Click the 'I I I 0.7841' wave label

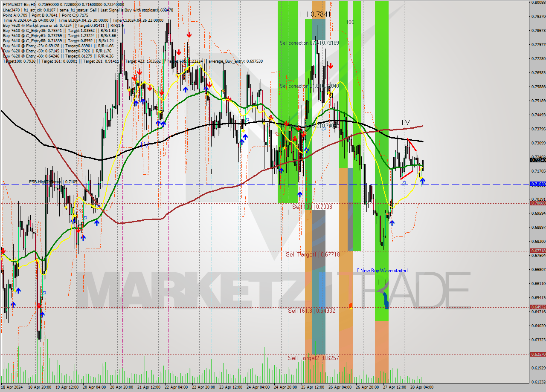(x=315, y=14)
